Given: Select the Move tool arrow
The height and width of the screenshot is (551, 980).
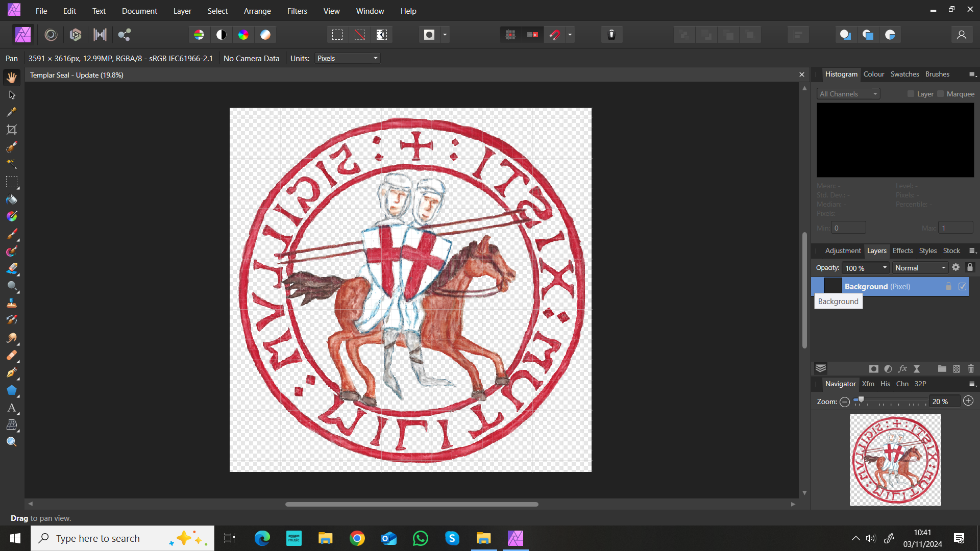Looking at the screenshot, I should [x=12, y=95].
